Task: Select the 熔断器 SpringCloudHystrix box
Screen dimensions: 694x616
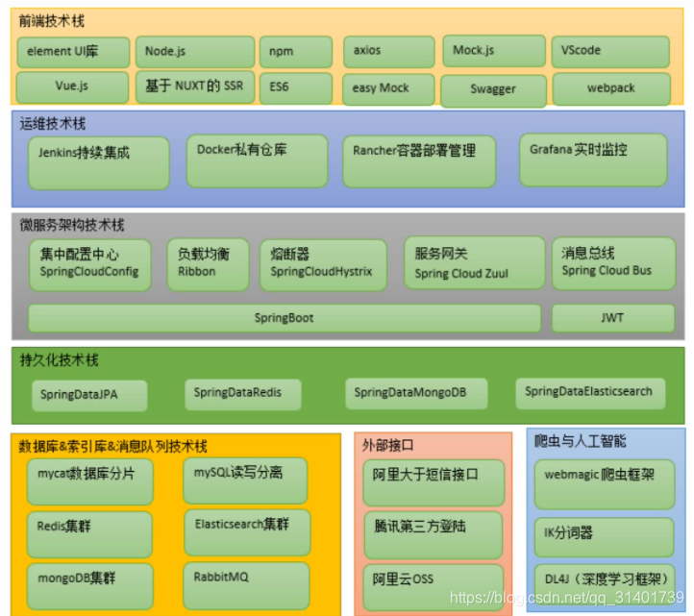Action: [323, 265]
